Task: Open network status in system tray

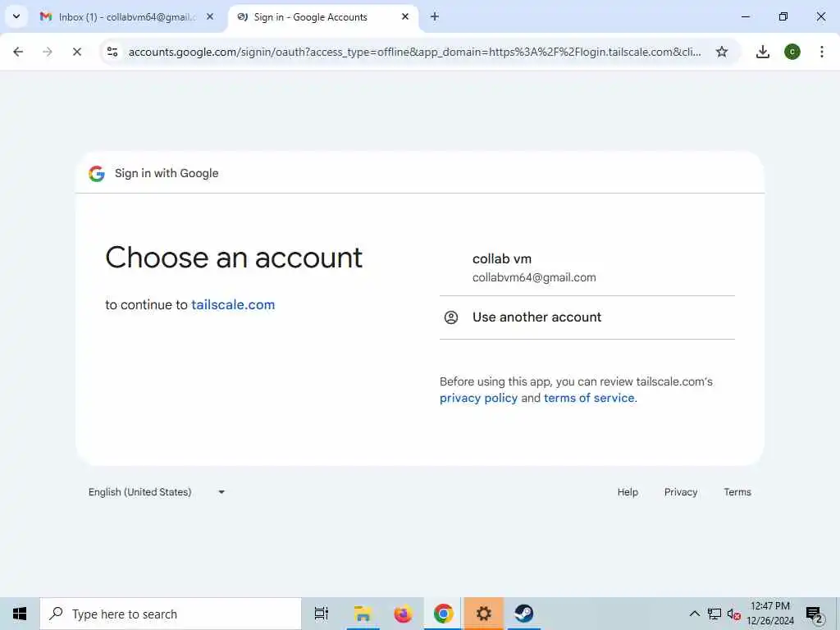Action: click(714, 614)
